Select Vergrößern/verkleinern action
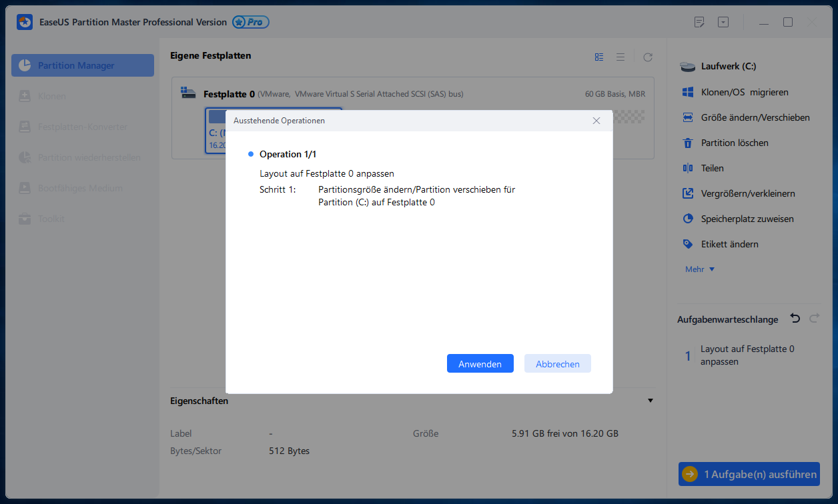Image resolution: width=838 pixels, height=504 pixels. pyautogui.click(x=748, y=193)
